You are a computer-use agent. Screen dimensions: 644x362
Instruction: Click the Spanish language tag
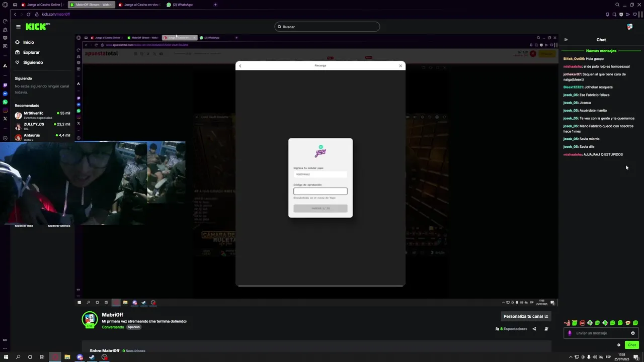pyautogui.click(x=134, y=327)
